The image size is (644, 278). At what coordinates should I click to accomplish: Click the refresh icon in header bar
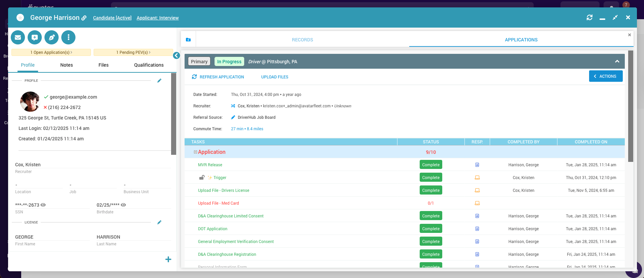[x=589, y=18]
